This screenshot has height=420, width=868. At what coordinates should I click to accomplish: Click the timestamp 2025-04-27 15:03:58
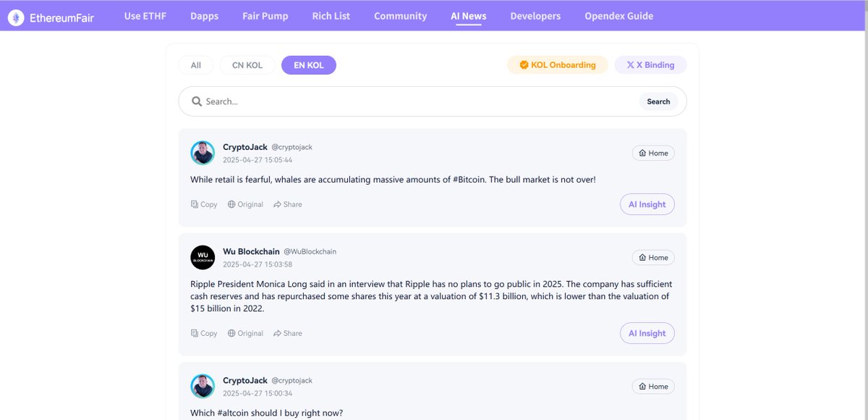click(258, 264)
